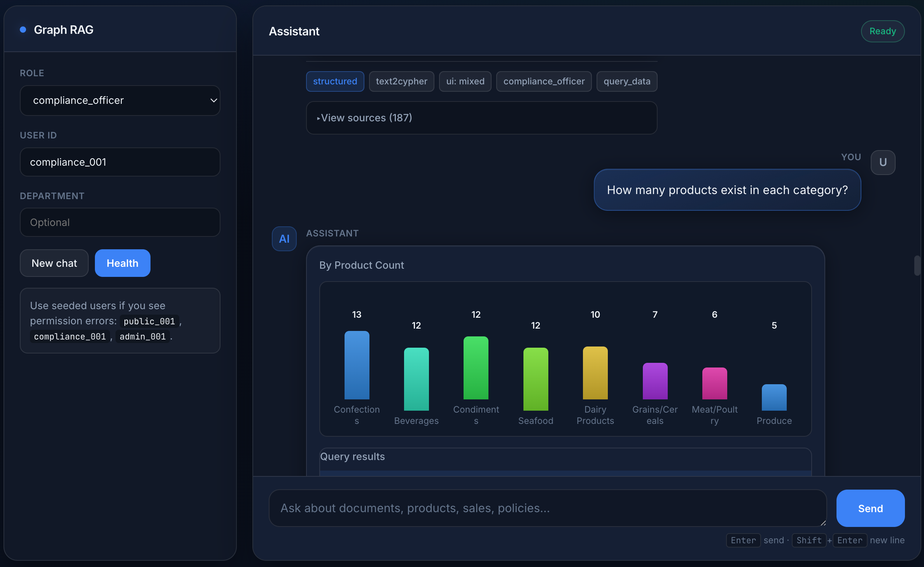Click the query_data tag
The image size is (924, 567).
[x=627, y=81]
